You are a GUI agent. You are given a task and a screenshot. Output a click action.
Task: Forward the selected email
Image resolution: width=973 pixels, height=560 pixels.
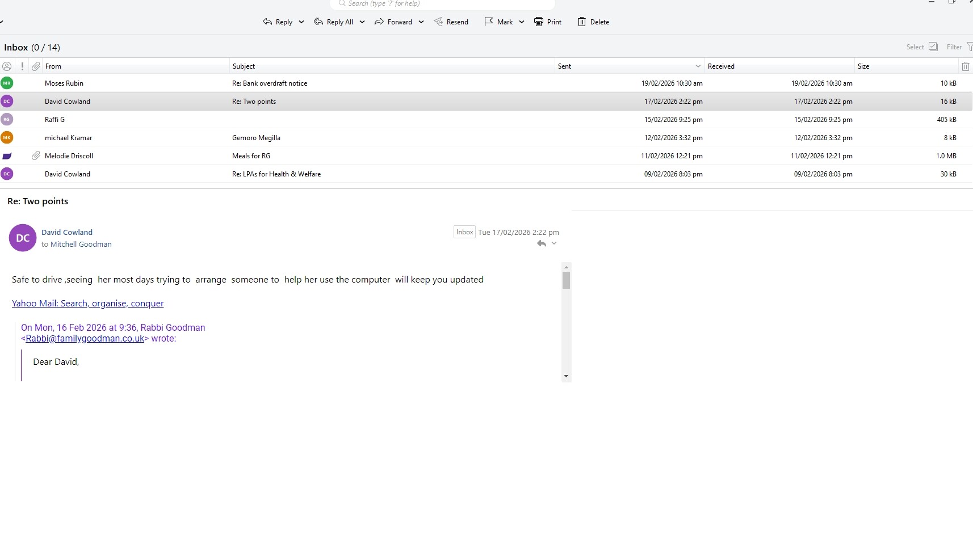393,22
